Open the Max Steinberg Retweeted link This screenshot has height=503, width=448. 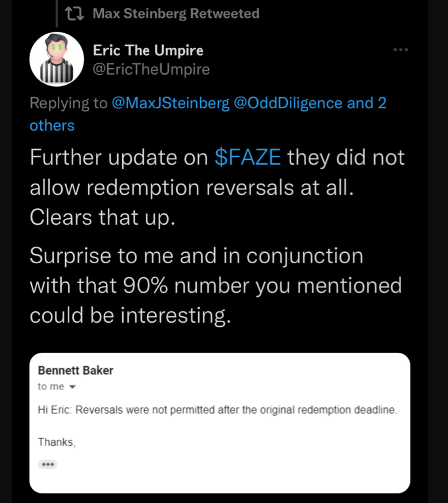point(176,14)
